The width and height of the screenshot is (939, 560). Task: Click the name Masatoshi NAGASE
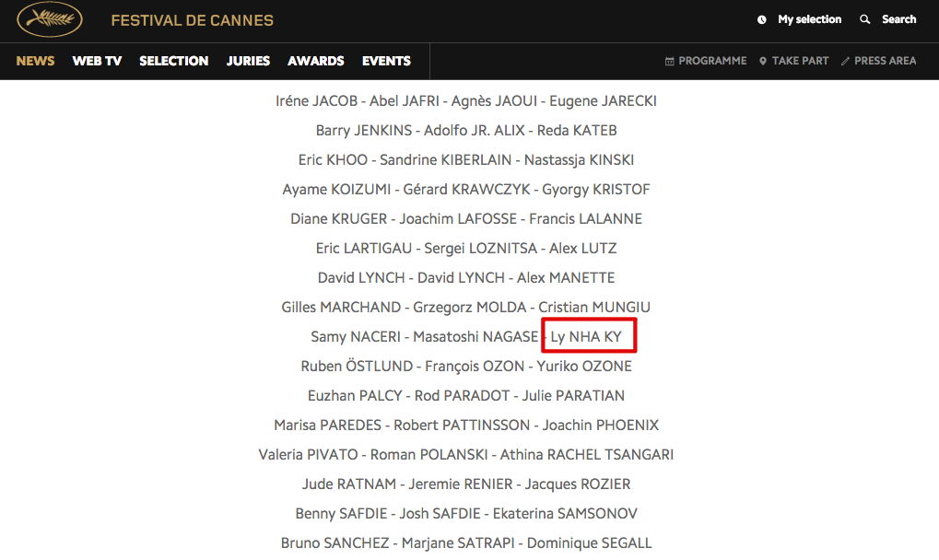click(x=475, y=337)
